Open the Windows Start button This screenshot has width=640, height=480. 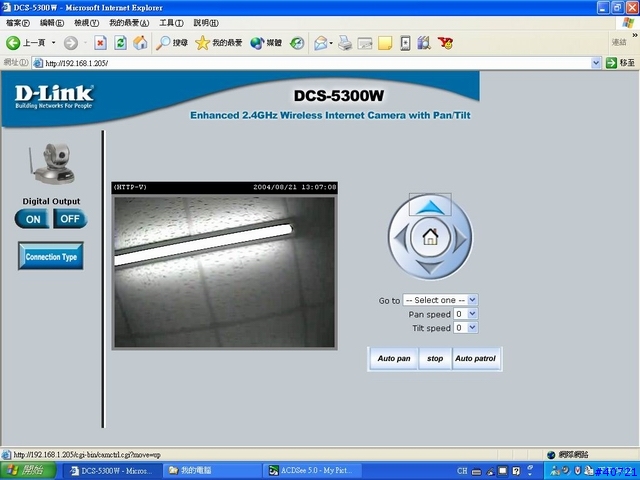click(27, 471)
